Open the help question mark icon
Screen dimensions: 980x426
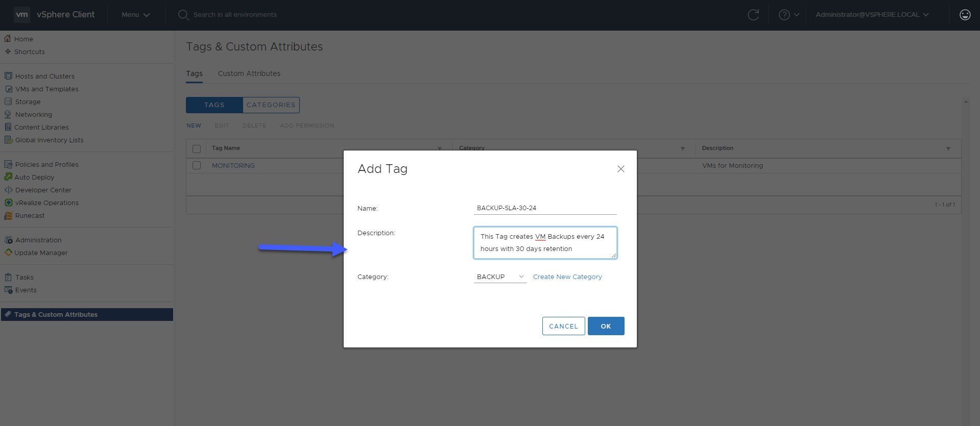point(784,15)
